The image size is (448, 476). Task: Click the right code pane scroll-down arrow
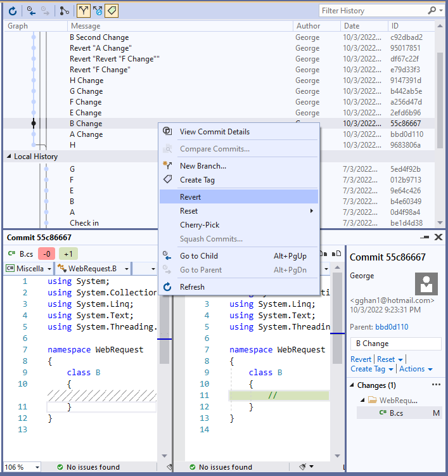click(337, 456)
